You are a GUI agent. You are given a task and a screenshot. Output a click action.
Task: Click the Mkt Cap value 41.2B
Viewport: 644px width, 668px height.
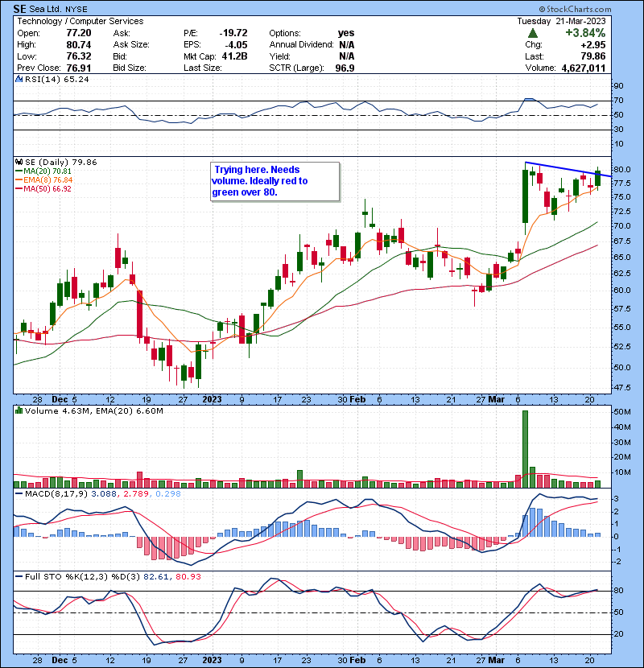[234, 56]
